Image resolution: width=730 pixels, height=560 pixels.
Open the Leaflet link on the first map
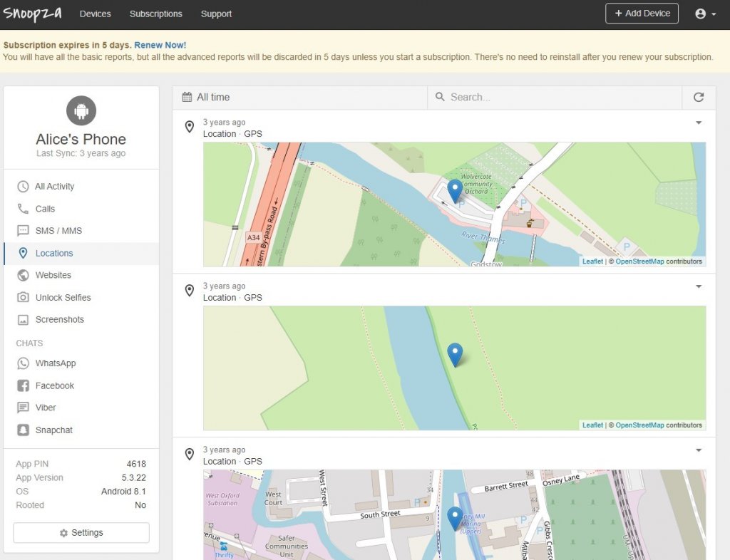592,261
